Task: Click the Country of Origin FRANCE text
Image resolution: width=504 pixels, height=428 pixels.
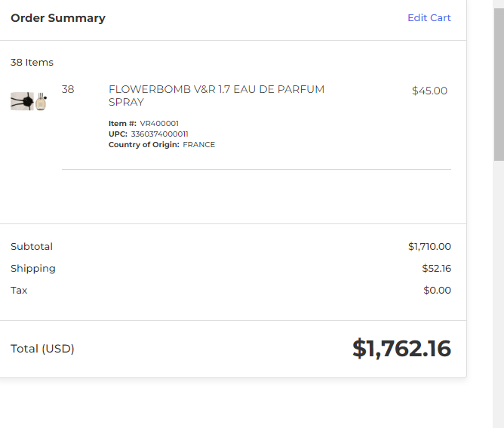Action: click(x=198, y=145)
